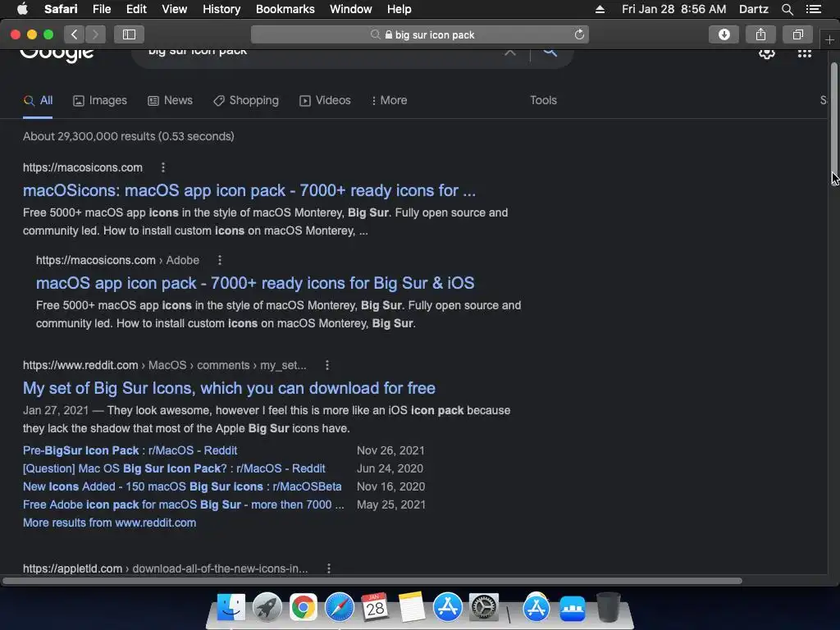840x630 pixels.
Task: Open options dots beside macosicons.com result
Action: [x=163, y=167]
